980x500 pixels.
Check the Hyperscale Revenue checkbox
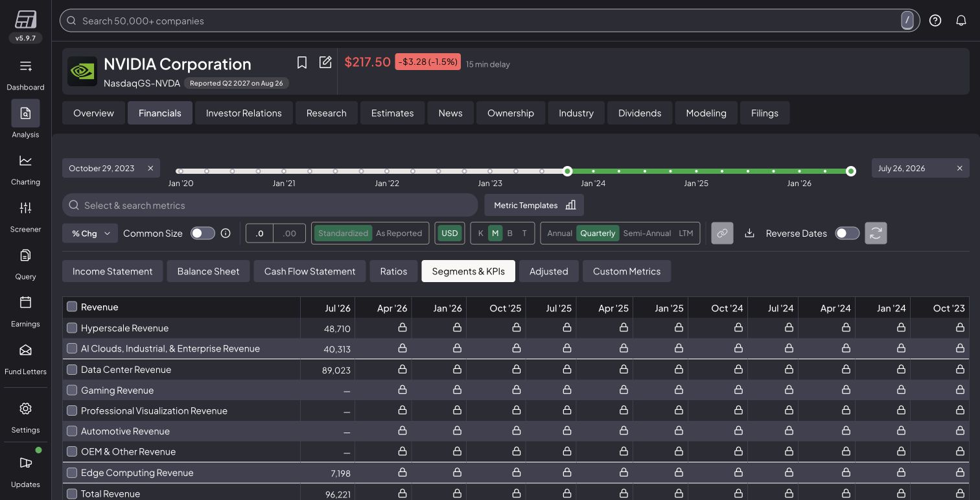click(x=72, y=328)
